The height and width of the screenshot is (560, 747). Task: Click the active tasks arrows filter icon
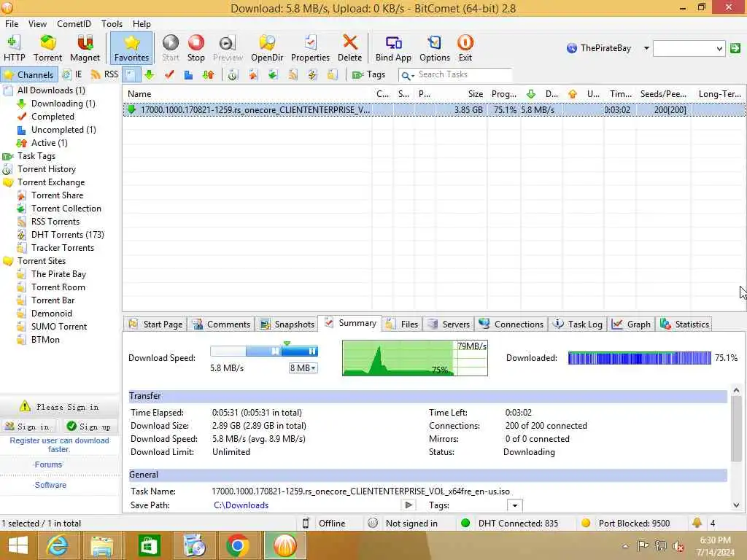point(208,75)
